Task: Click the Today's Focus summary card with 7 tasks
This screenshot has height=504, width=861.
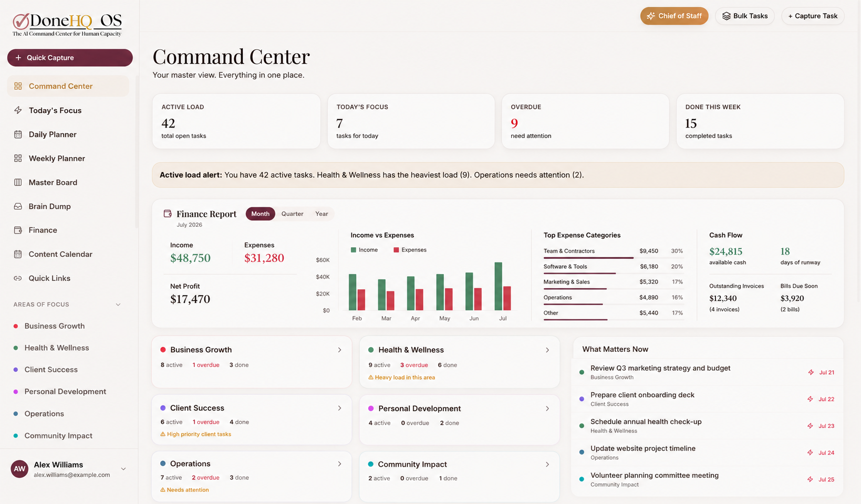Action: click(x=411, y=121)
